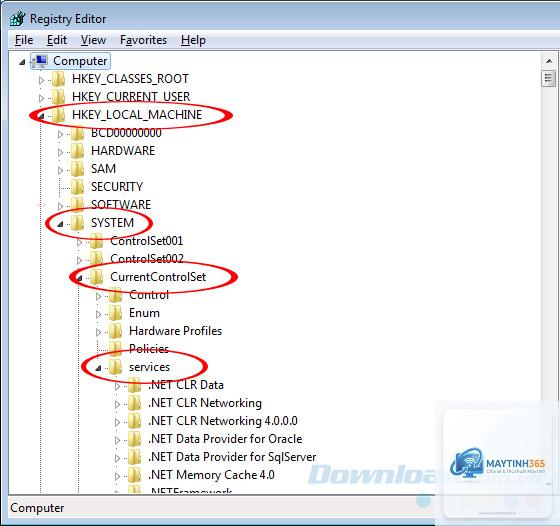
Task: Expand the ControlSet001 key
Action: click(79, 242)
